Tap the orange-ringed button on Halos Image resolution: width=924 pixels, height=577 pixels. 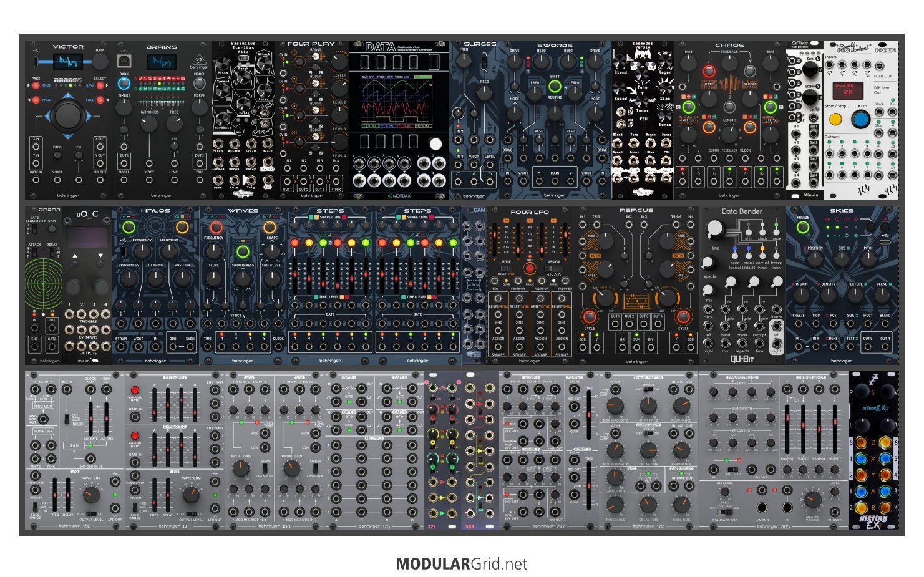click(x=182, y=227)
